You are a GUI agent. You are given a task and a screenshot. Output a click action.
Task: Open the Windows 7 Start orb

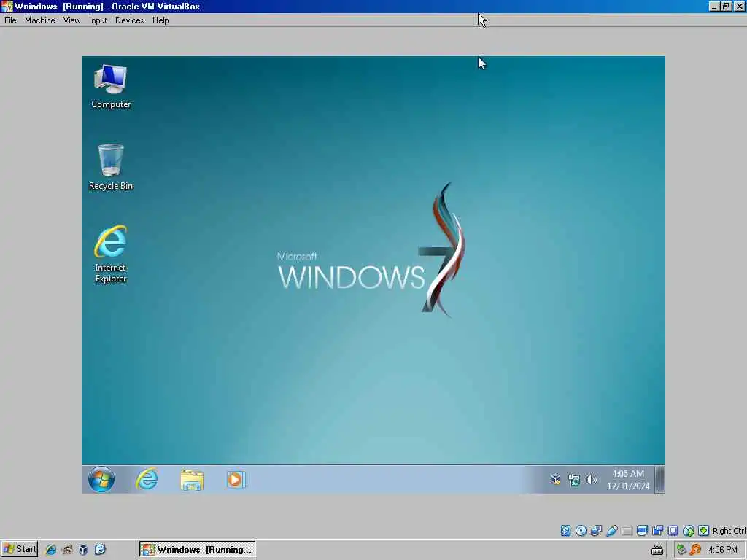[x=101, y=479]
